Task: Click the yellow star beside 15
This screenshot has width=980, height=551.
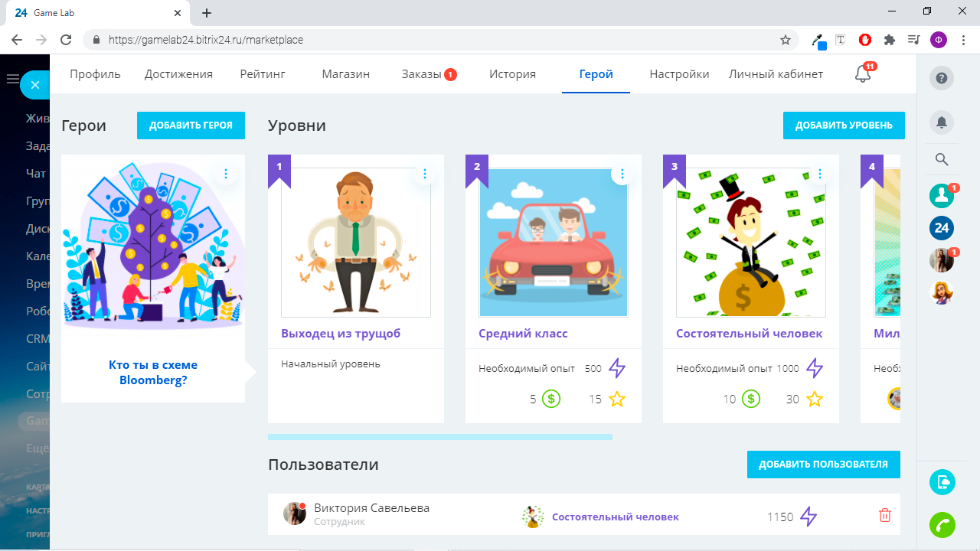Action: 617,399
